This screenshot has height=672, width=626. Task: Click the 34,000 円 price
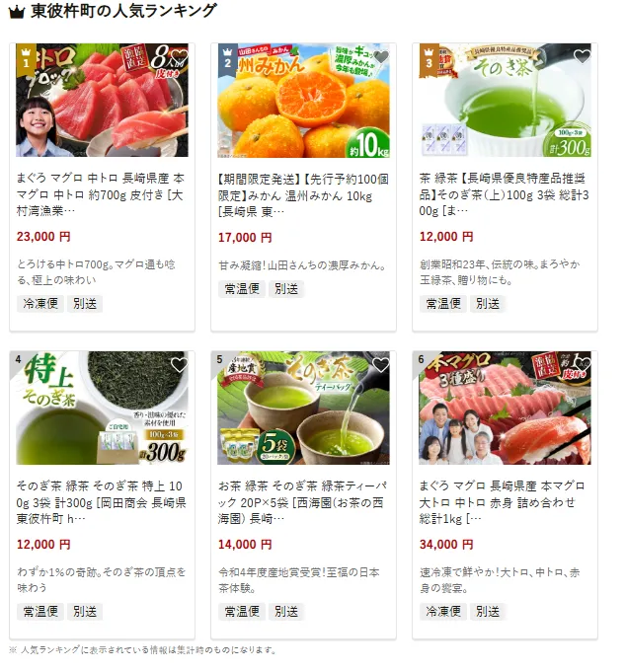click(x=446, y=545)
